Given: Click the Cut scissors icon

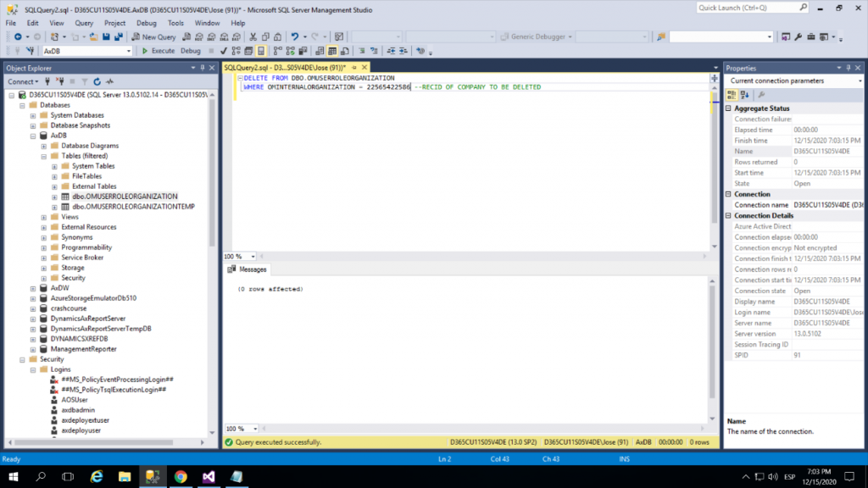Looking at the screenshot, I should point(253,36).
